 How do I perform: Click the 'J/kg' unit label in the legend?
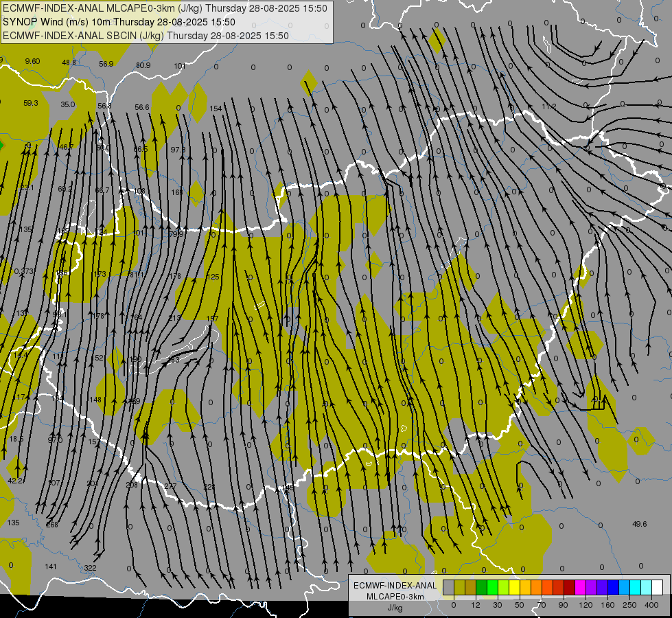(x=395, y=608)
